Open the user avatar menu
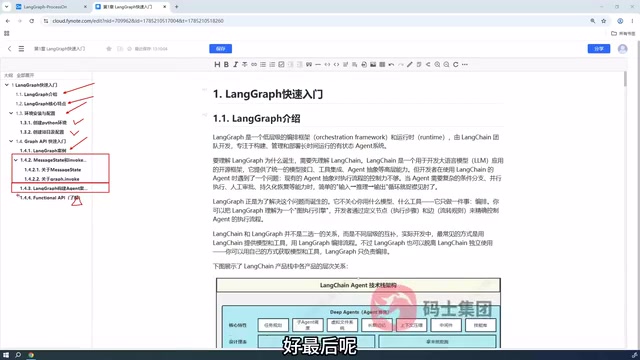This screenshot has height=360, width=640. click(x=622, y=49)
